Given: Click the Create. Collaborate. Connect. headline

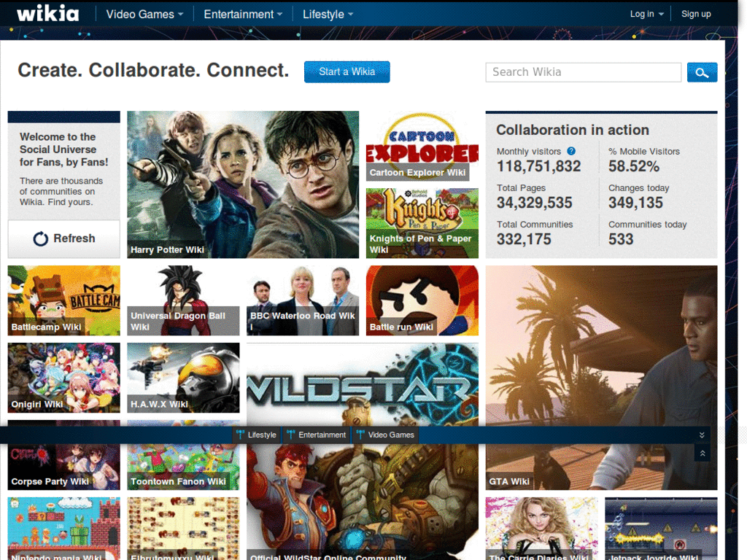Looking at the screenshot, I should pos(153,71).
